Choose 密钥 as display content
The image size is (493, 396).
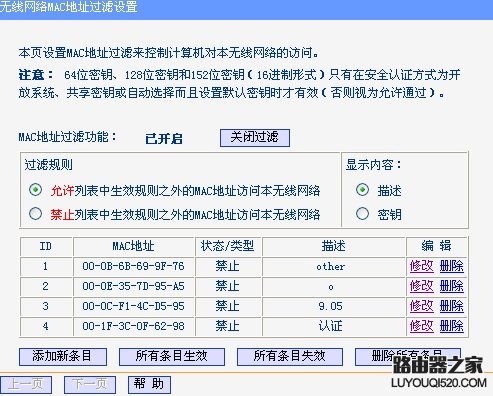[x=362, y=214]
